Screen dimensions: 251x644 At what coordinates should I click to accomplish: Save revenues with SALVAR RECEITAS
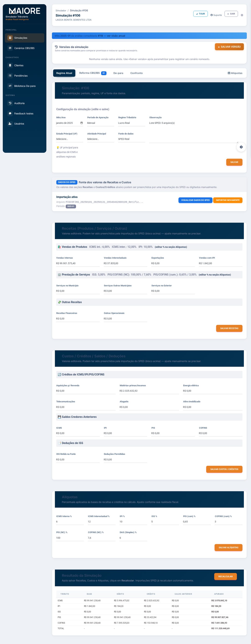pyautogui.click(x=229, y=328)
